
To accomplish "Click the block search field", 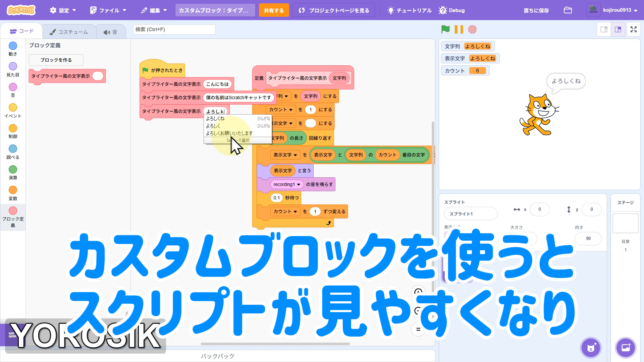I will [174, 29].
